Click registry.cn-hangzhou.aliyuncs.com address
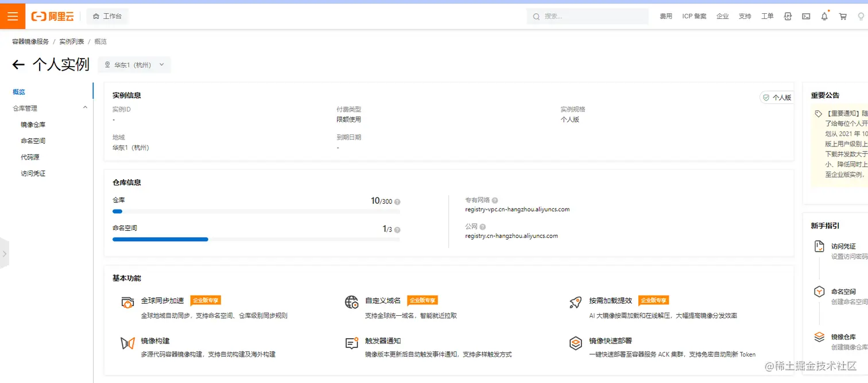 coord(511,236)
